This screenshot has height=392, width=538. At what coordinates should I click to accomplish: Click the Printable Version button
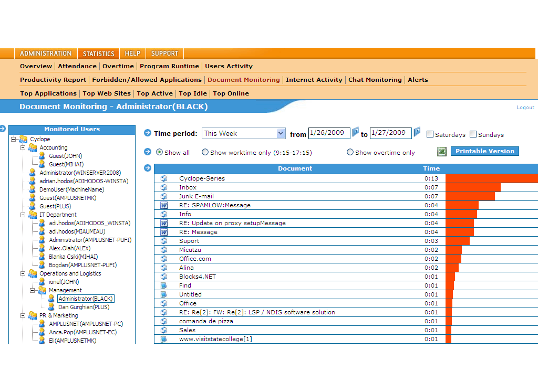(484, 151)
